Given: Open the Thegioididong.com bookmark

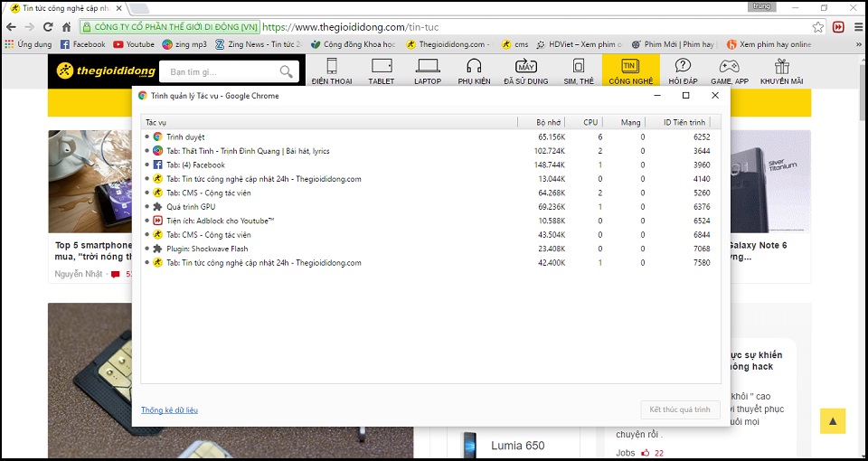Looking at the screenshot, I should [447, 44].
